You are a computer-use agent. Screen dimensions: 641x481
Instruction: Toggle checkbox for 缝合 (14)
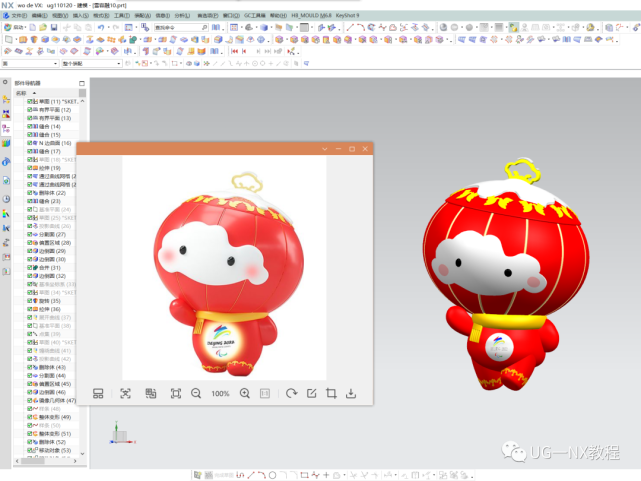point(29,127)
